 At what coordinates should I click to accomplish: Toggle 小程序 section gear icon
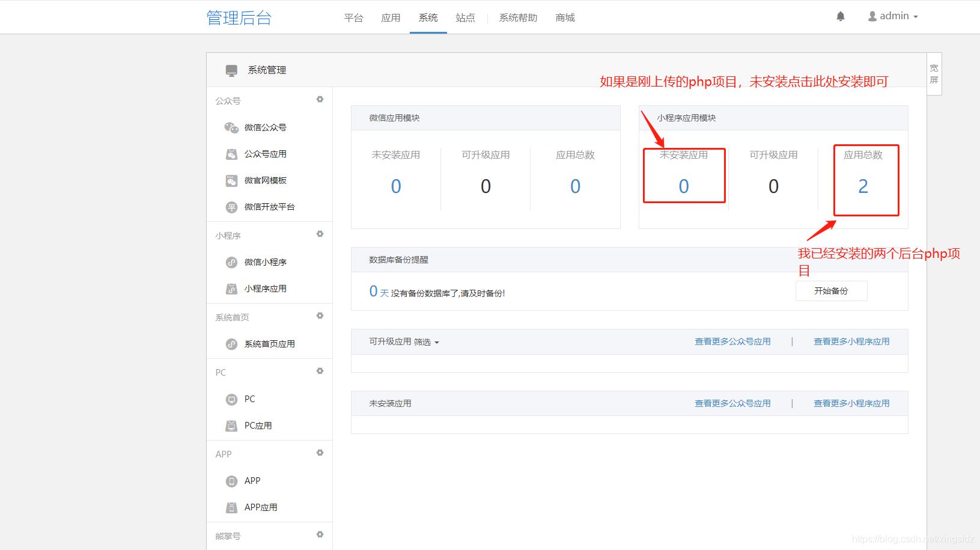[x=320, y=234]
